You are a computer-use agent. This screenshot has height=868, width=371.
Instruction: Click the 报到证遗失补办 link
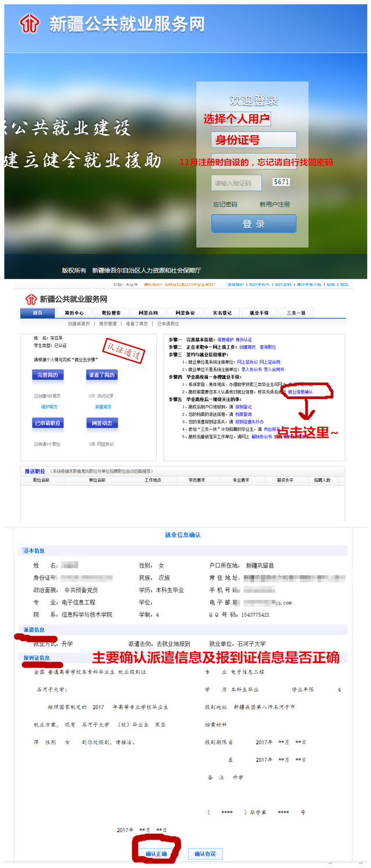(x=250, y=422)
